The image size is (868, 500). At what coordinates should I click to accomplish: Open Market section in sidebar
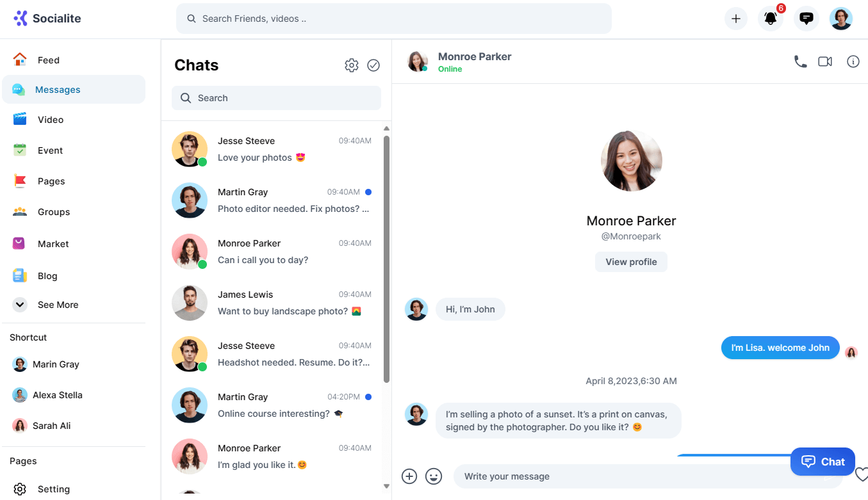53,244
